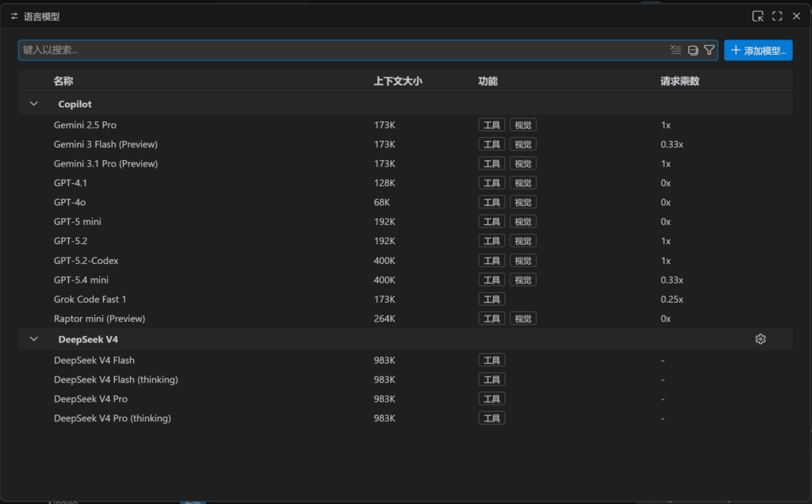Select the GPT-4o model row
Screen dimensions: 812x504
coord(405,202)
